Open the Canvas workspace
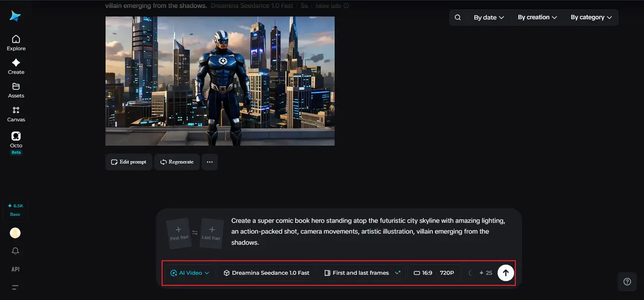 coord(16,114)
